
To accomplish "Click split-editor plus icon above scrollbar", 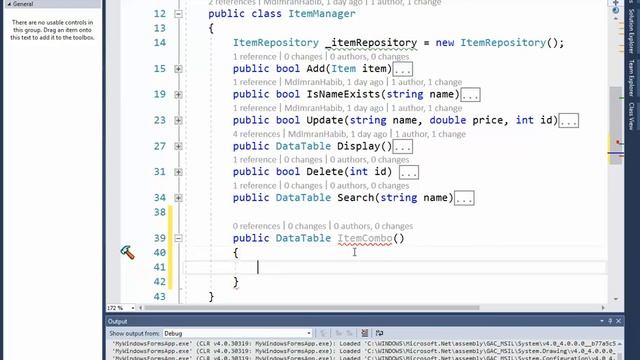I will (x=616, y=2).
